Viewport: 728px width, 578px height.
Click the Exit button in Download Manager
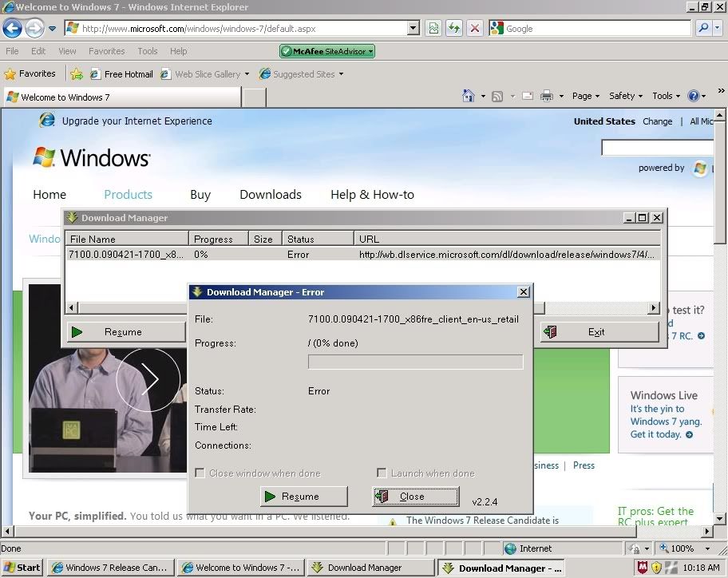pos(599,332)
